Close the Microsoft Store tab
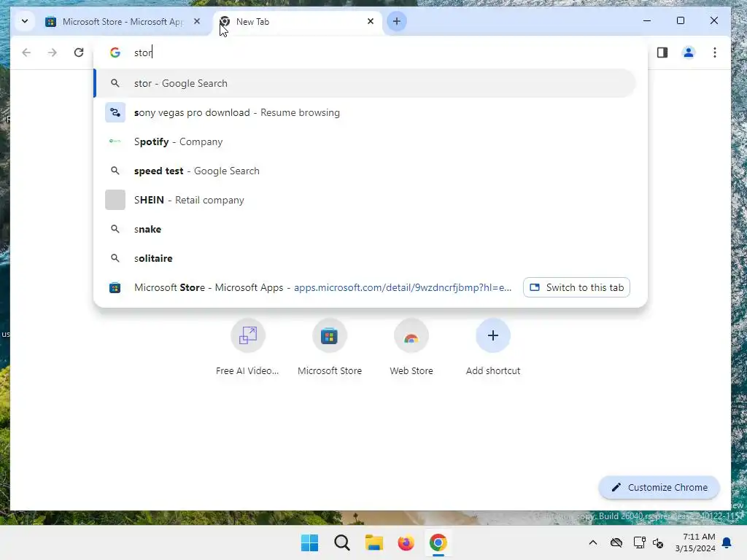The width and height of the screenshot is (747, 560). tap(197, 21)
